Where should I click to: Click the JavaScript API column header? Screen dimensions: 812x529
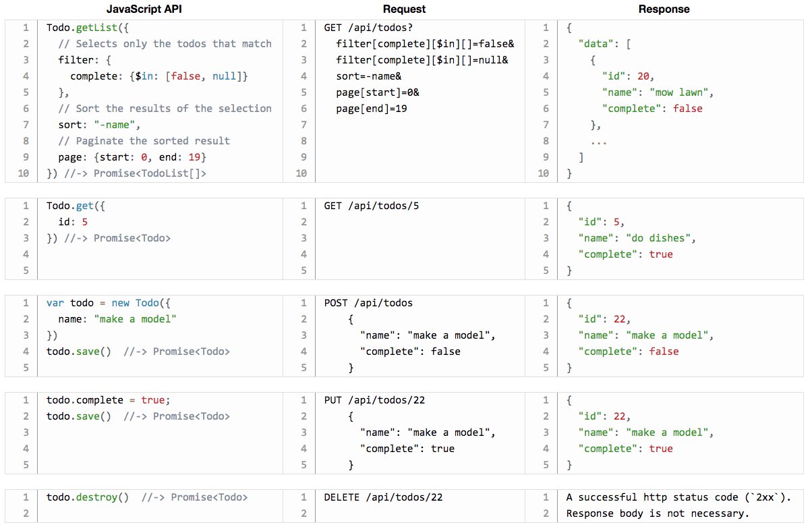(x=144, y=9)
